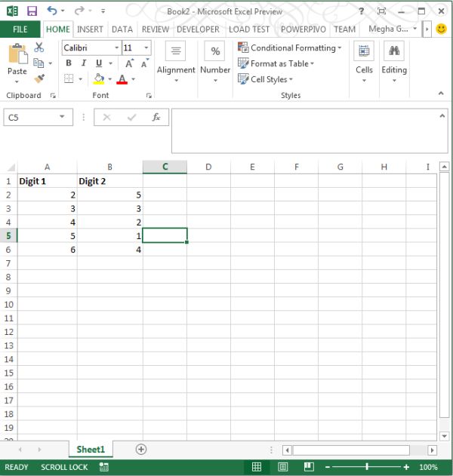Open Clipboard dialog launcher
Image resolution: width=453 pixels, height=476 pixels.
click(x=53, y=96)
